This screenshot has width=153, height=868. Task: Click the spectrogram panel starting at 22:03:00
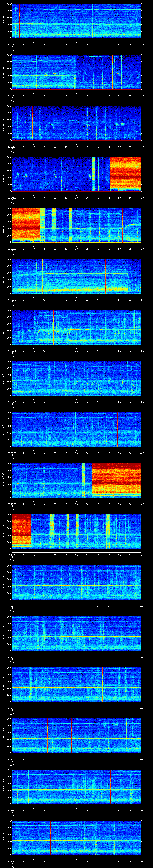pyautogui.click(x=76, y=123)
